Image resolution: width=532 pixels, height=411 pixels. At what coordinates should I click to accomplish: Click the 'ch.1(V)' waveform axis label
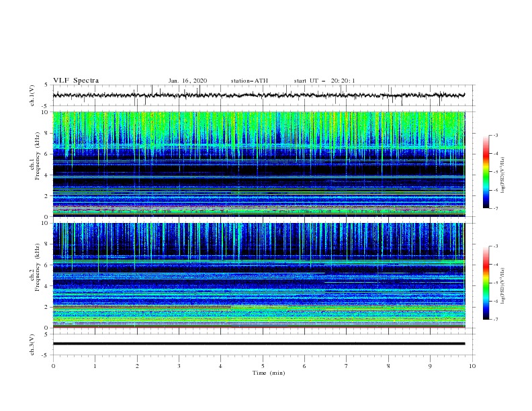pyautogui.click(x=32, y=95)
